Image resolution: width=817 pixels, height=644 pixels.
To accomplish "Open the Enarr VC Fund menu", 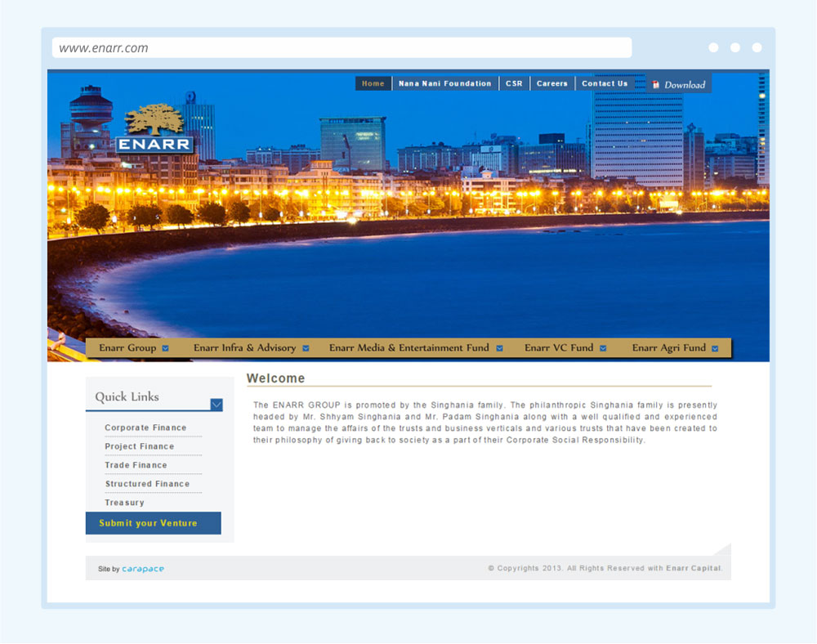I will tap(559, 347).
